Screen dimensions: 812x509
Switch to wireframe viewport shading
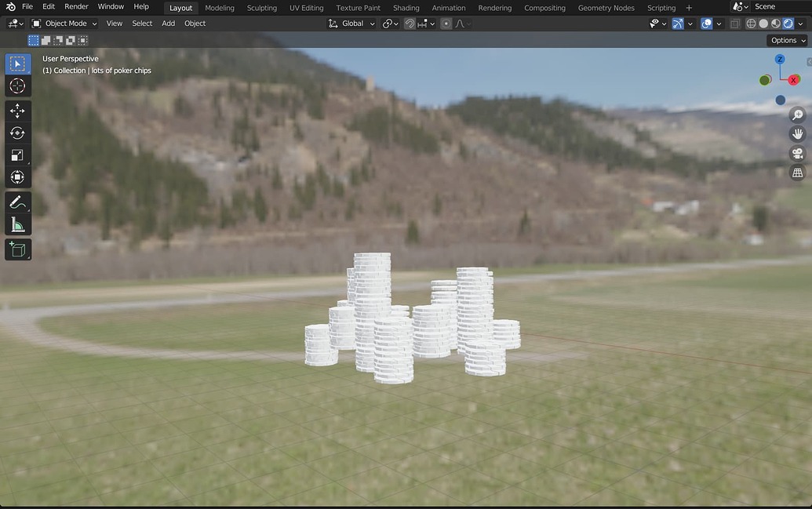(x=751, y=24)
